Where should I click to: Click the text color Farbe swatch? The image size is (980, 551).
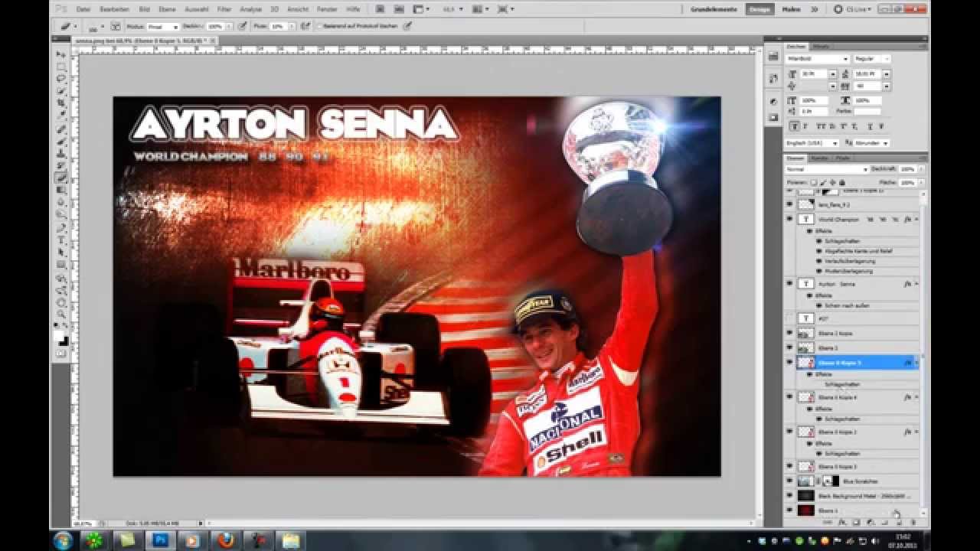[867, 112]
